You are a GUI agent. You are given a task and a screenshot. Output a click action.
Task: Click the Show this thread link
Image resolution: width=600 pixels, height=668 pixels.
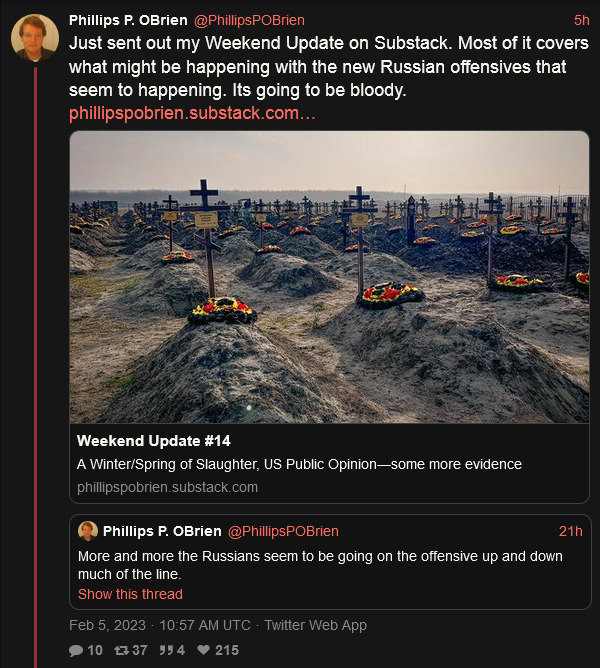click(130, 594)
